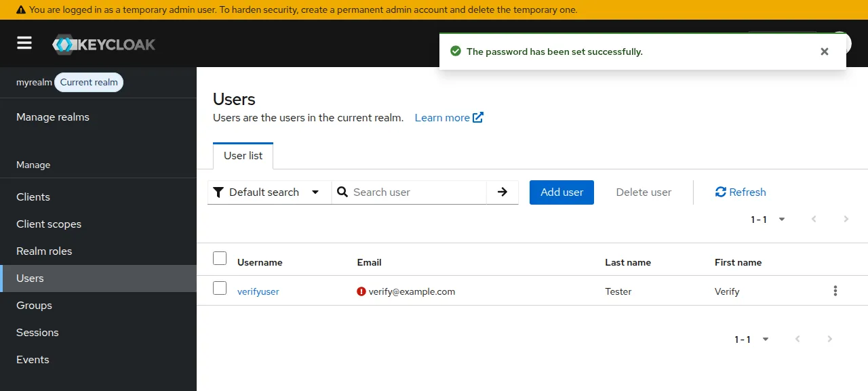Image resolution: width=868 pixels, height=391 pixels.
Task: Click the search arrow button
Action: (x=502, y=192)
